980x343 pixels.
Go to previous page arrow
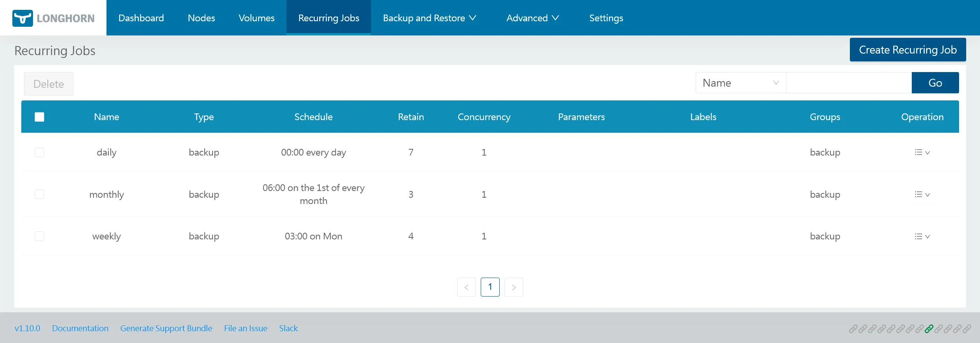pos(466,287)
